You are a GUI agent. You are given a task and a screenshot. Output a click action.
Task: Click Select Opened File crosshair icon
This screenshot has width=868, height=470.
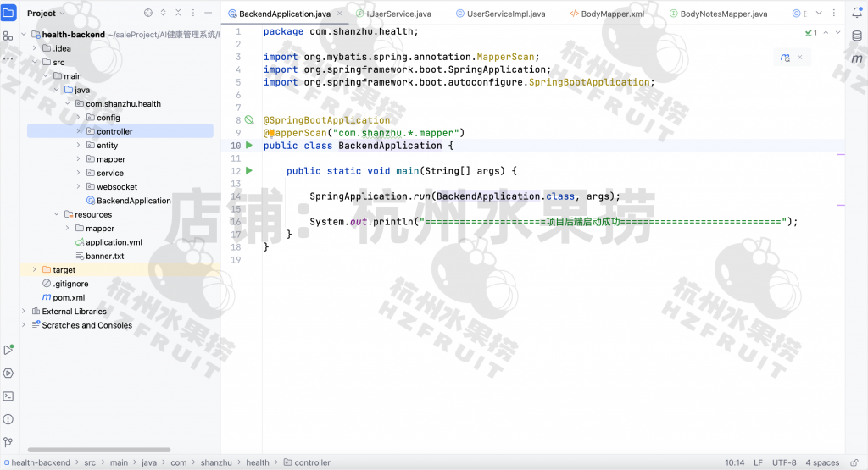148,14
